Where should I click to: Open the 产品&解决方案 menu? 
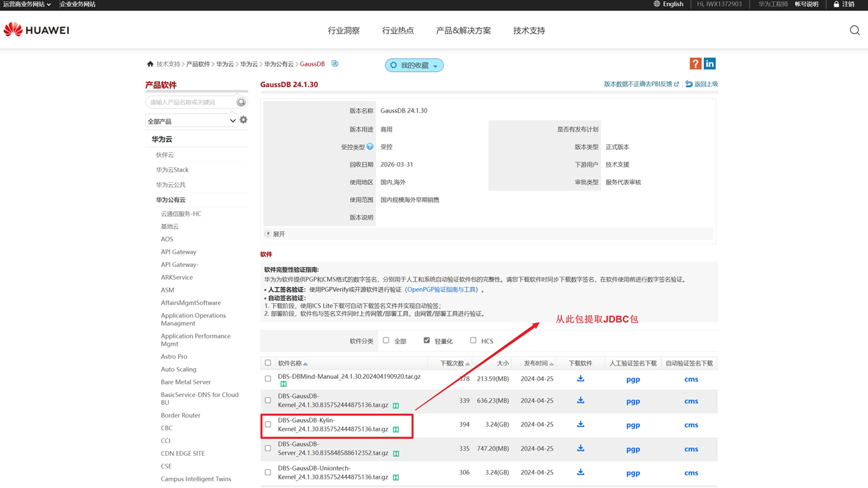point(464,31)
